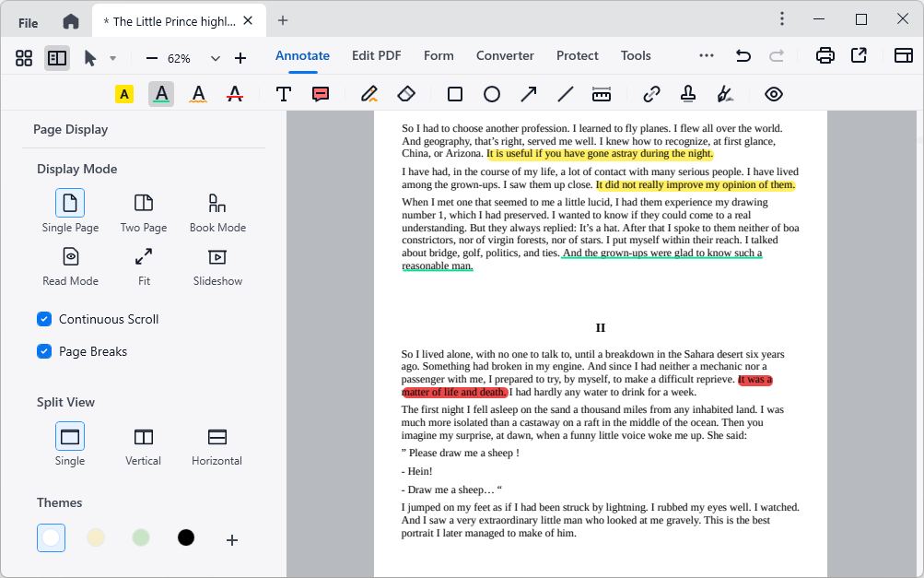Click the Measure tool icon
The height and width of the screenshot is (578, 924).
[602, 93]
